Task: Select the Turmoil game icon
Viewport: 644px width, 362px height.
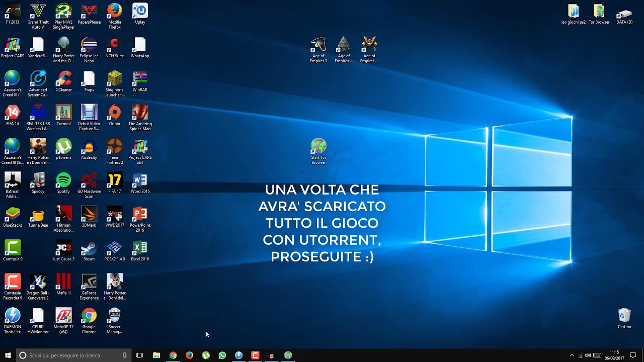Action: point(63,115)
